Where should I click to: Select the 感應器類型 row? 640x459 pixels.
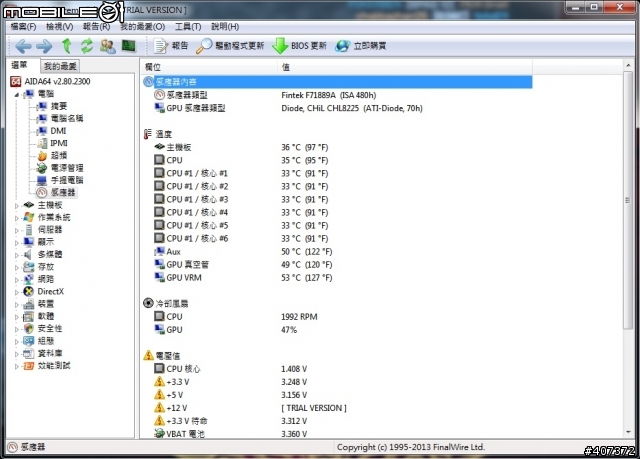click(x=338, y=95)
